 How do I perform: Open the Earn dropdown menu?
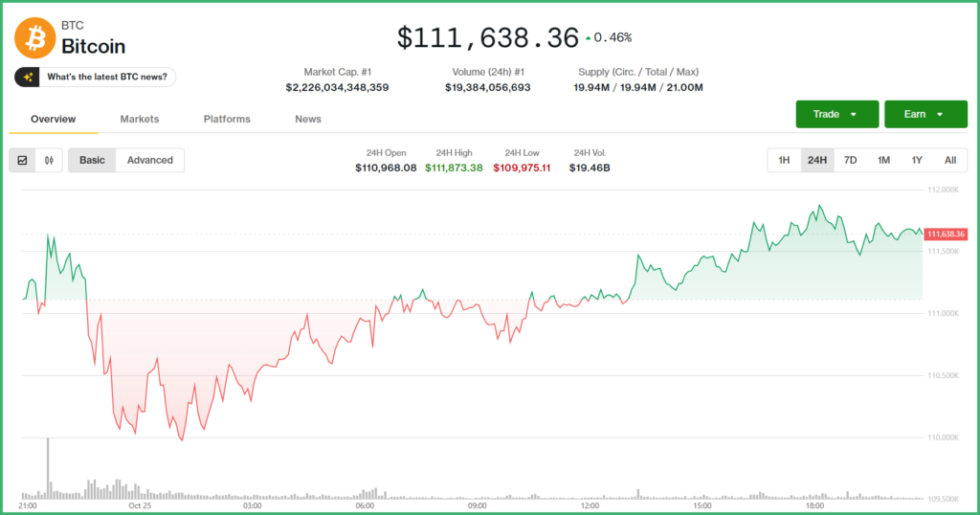[924, 114]
